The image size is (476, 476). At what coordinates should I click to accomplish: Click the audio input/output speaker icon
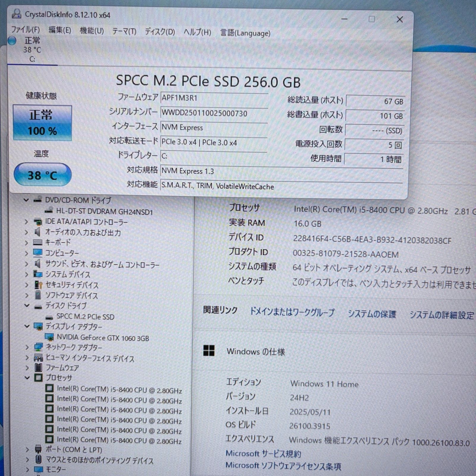[37, 232]
